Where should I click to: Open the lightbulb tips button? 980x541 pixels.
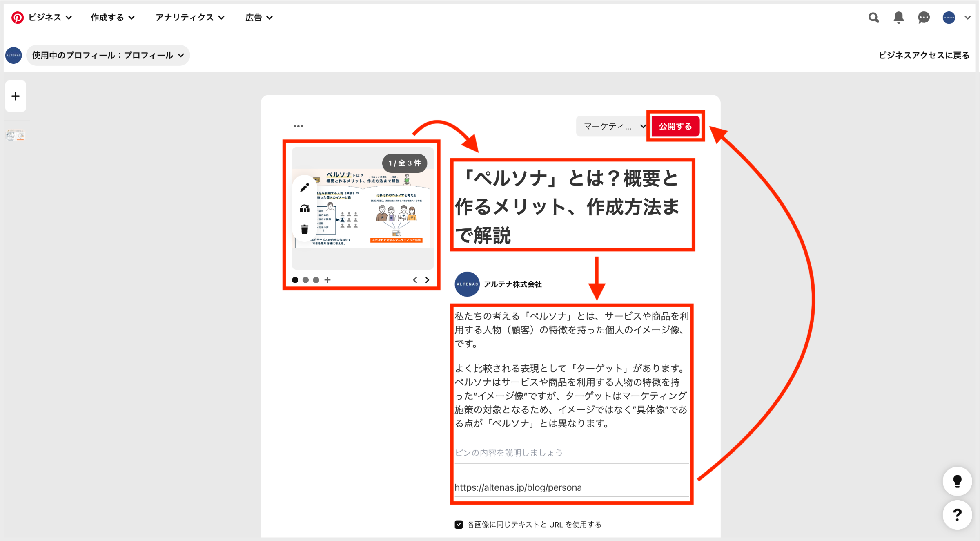click(957, 481)
